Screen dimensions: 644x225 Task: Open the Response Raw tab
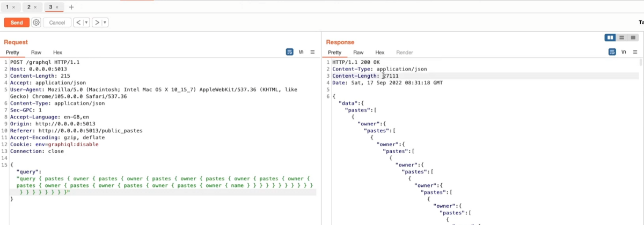pyautogui.click(x=358, y=52)
